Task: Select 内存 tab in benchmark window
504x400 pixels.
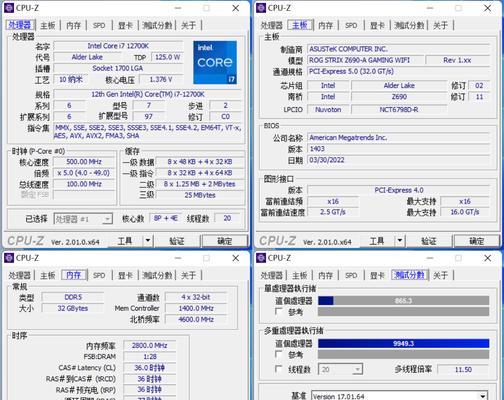Action: point(325,275)
